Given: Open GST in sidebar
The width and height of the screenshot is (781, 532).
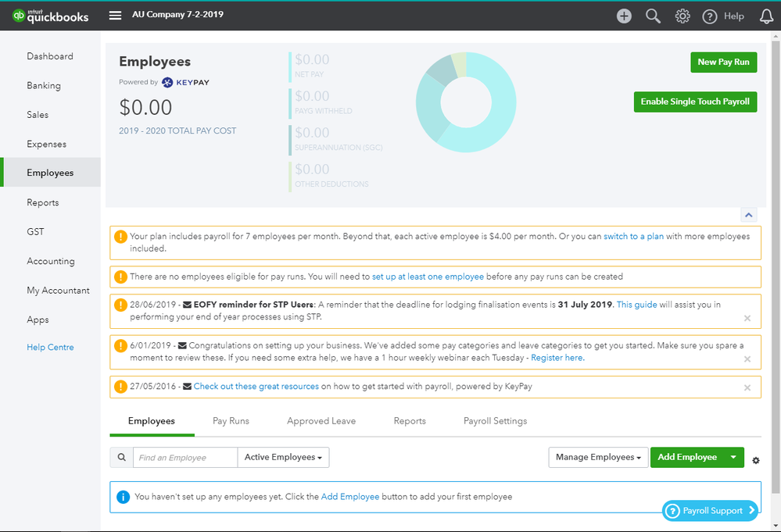Looking at the screenshot, I should (x=35, y=232).
